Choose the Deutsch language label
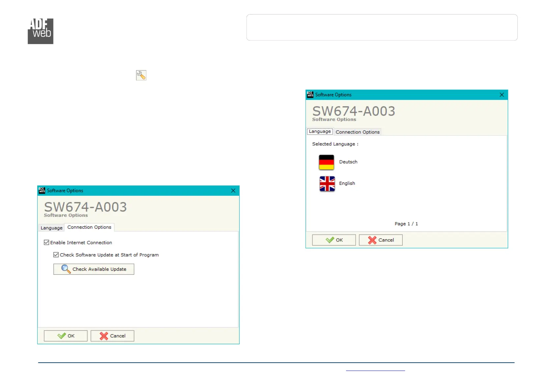 (x=348, y=162)
